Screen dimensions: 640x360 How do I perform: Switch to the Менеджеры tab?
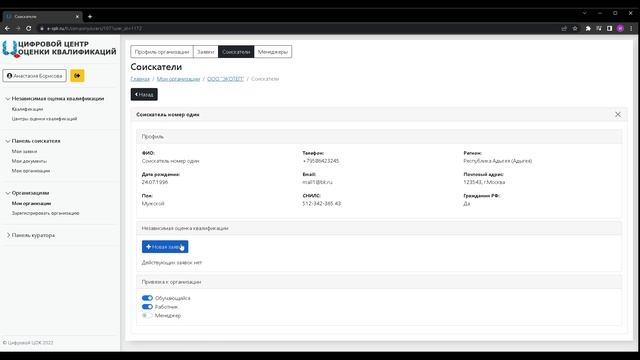273,52
